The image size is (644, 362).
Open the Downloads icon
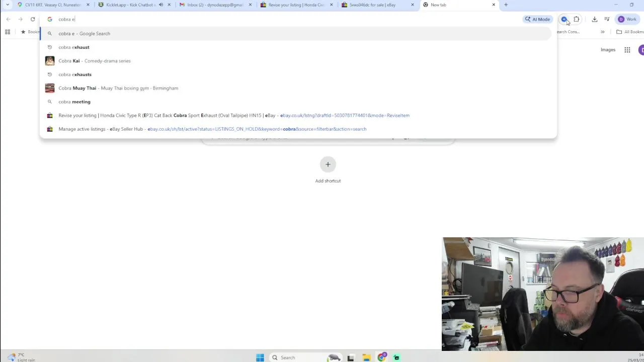(x=595, y=19)
